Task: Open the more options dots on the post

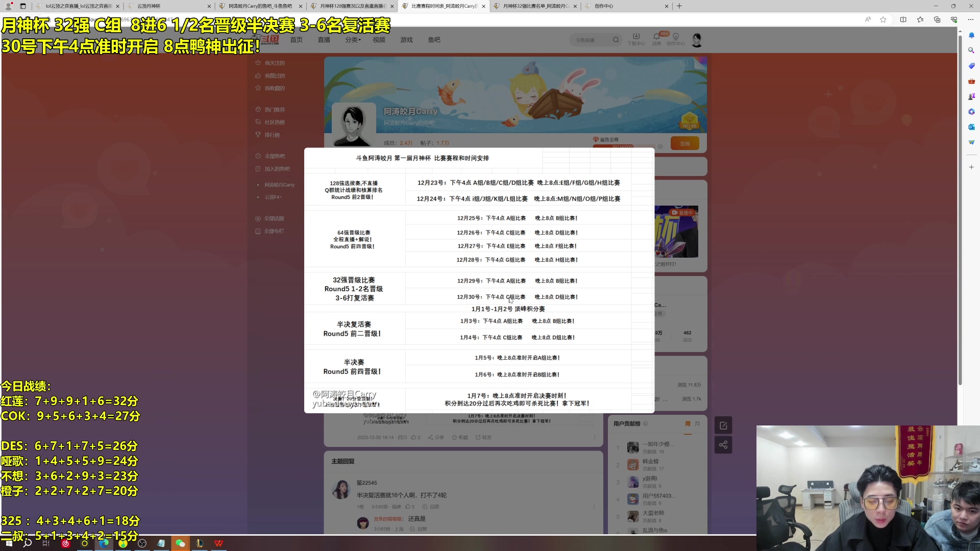Action: pos(595,437)
